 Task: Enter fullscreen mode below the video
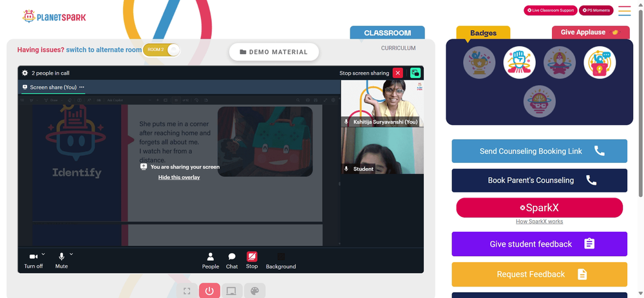187,291
